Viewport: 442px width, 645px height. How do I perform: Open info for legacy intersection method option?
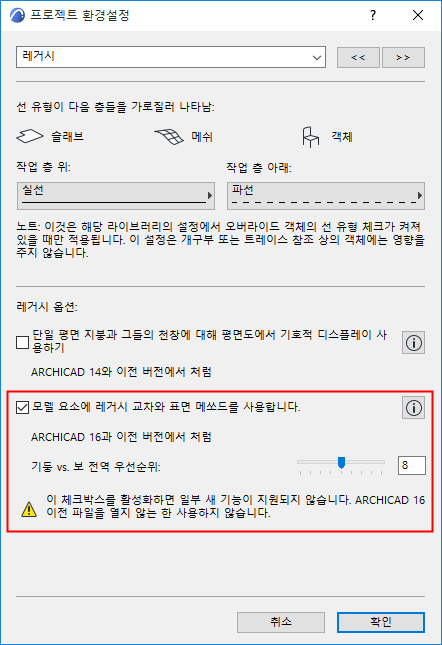(x=413, y=408)
